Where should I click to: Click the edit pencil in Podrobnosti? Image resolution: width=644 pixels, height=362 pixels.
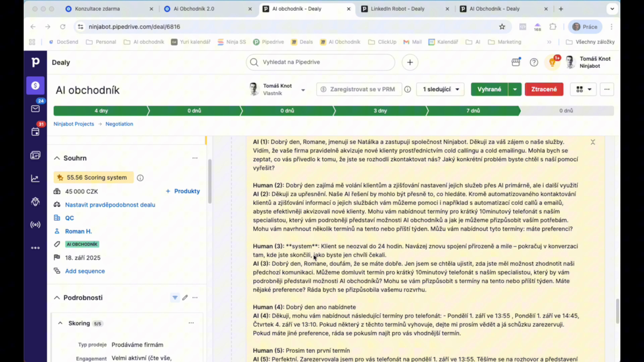(x=185, y=297)
